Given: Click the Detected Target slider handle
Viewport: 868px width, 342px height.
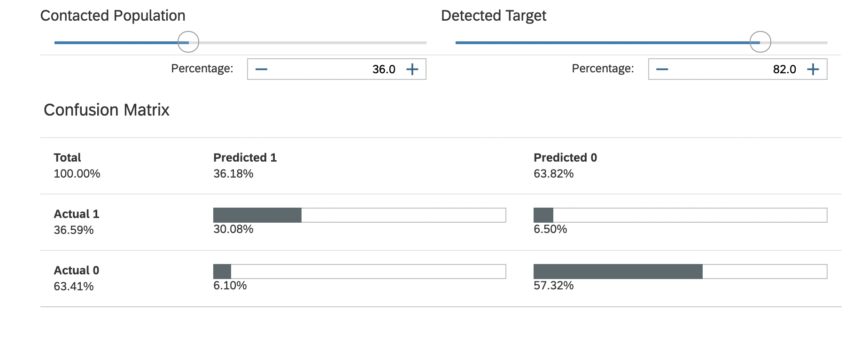Looking at the screenshot, I should point(760,42).
